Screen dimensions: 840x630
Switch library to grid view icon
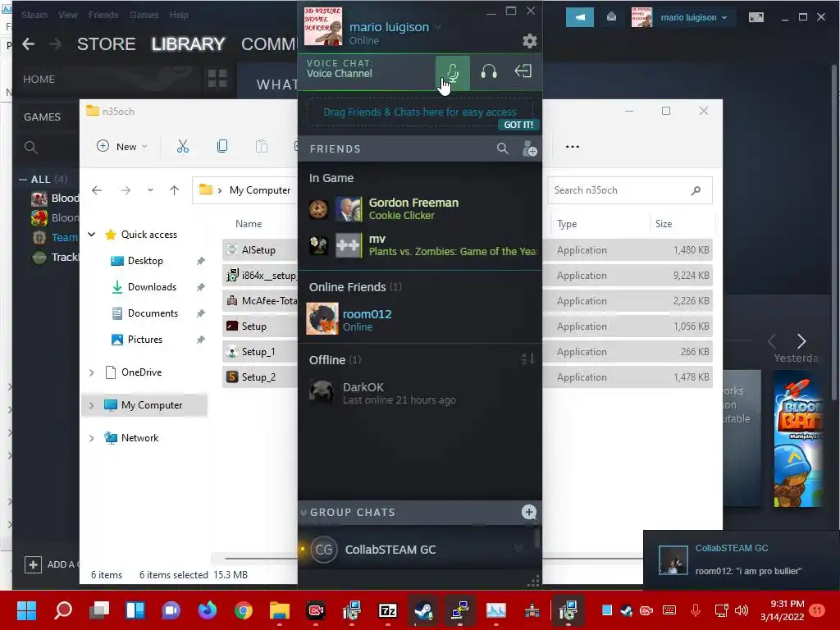point(217,79)
